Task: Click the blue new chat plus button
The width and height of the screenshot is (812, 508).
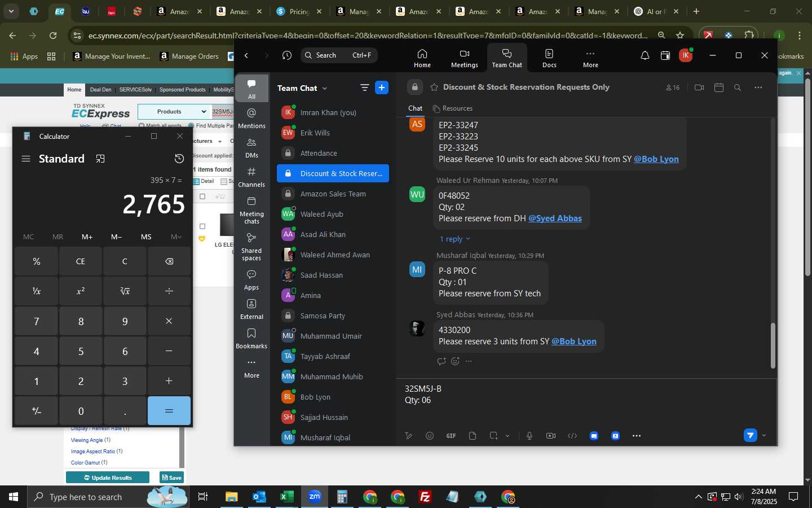Action: pos(382,87)
